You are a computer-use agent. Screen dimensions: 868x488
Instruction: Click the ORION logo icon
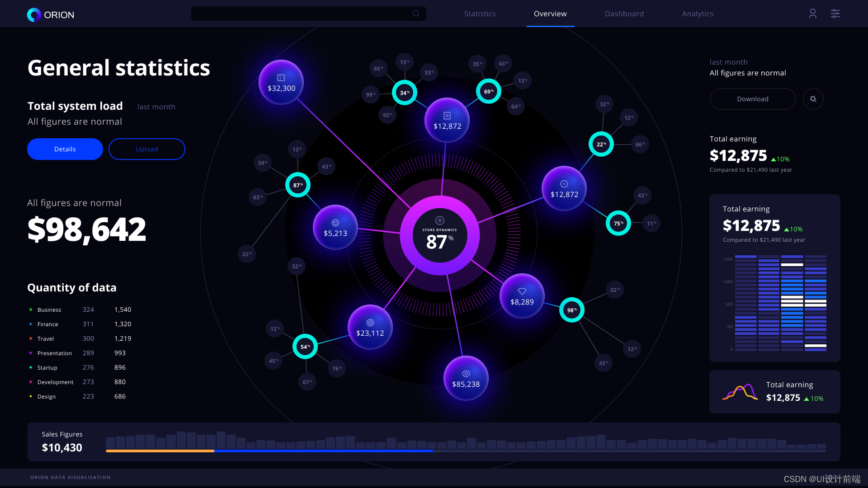pos(34,15)
